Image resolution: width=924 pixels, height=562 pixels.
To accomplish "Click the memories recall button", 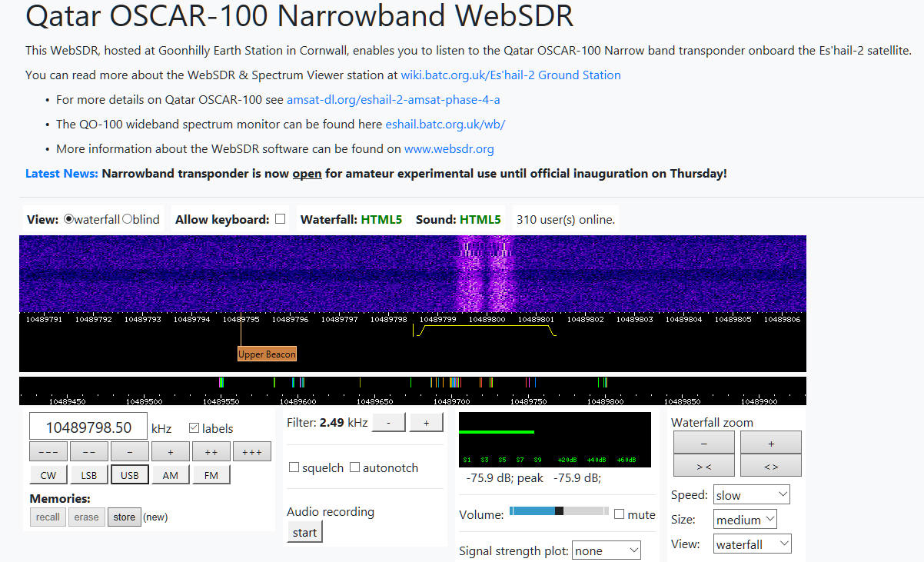I will [x=48, y=517].
